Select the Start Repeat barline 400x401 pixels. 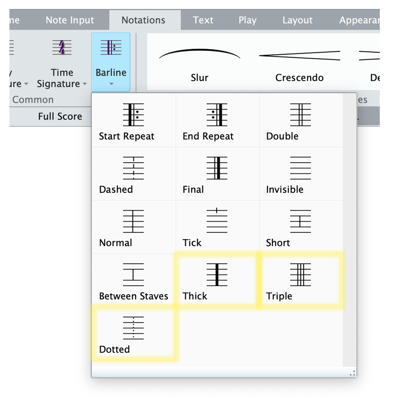(134, 121)
